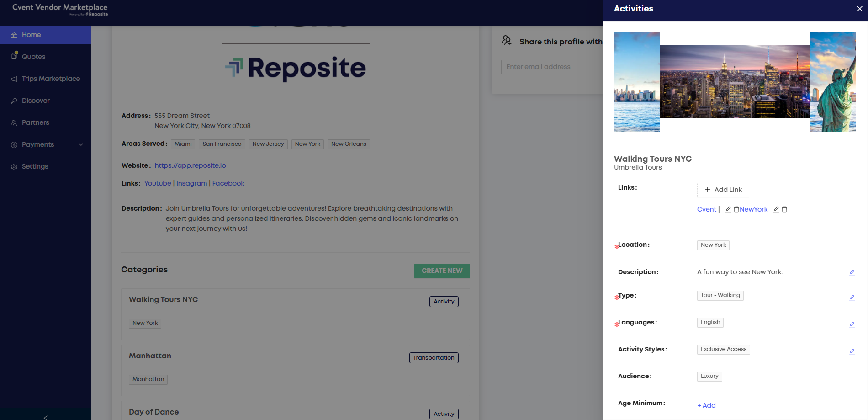Click the Tour - Walking type tag
The height and width of the screenshot is (420, 868).
pyautogui.click(x=720, y=295)
